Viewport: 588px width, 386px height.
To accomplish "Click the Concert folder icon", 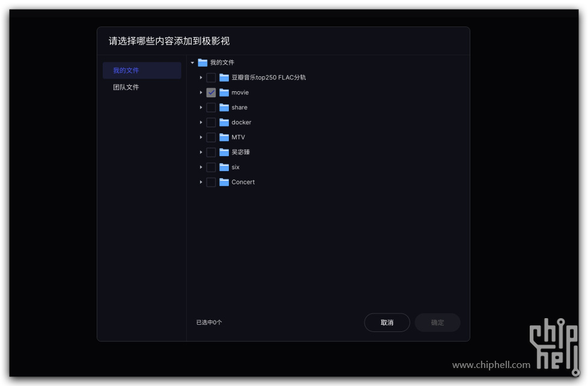I will tap(224, 182).
